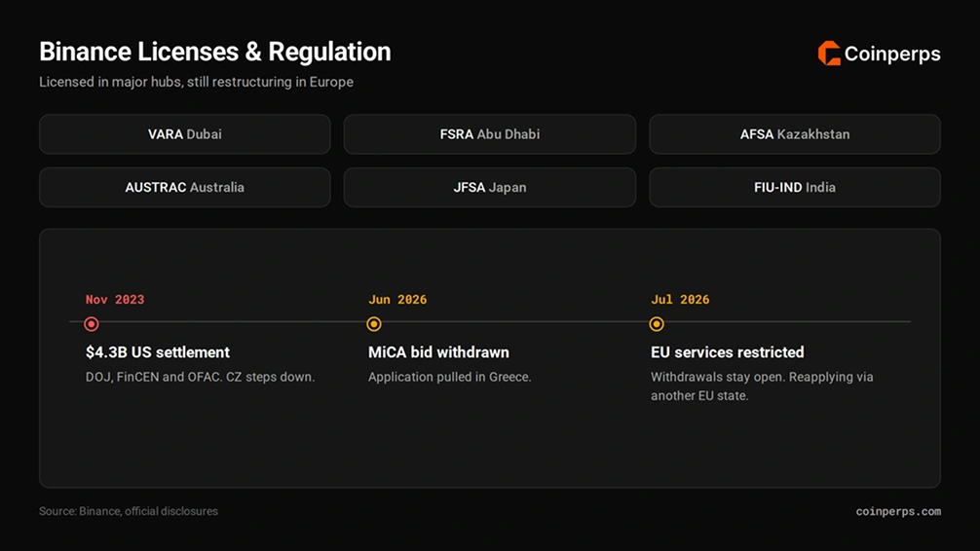Click the yellow Jun 2026 timeline marker

pos(374,324)
